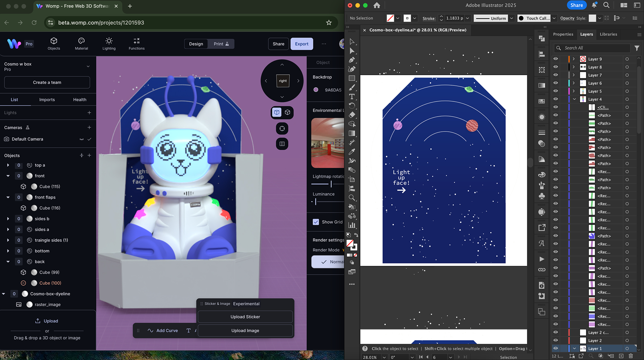Click Backdrop color swatch 9A6DA5

coord(316,90)
